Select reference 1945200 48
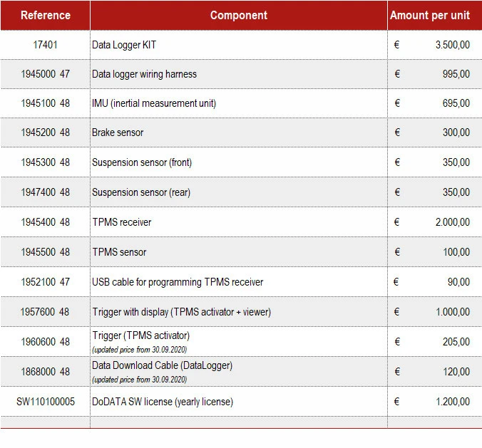Viewport: 482px width, 448px height. coord(45,132)
